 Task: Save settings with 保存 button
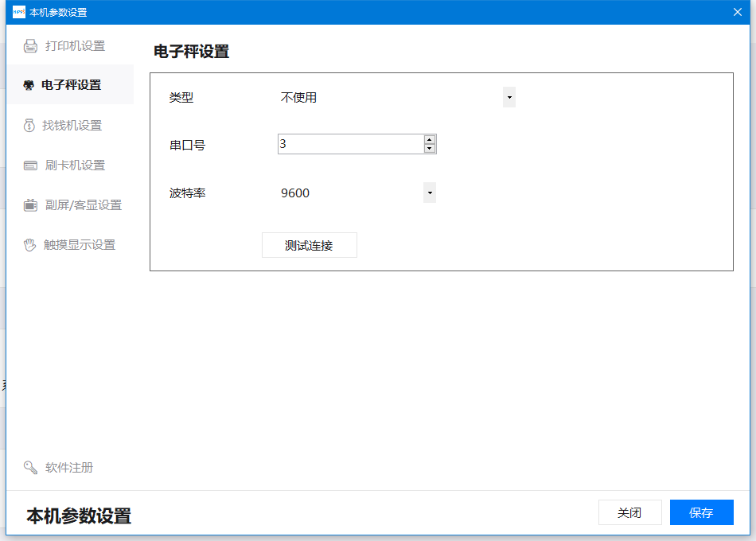tap(702, 512)
